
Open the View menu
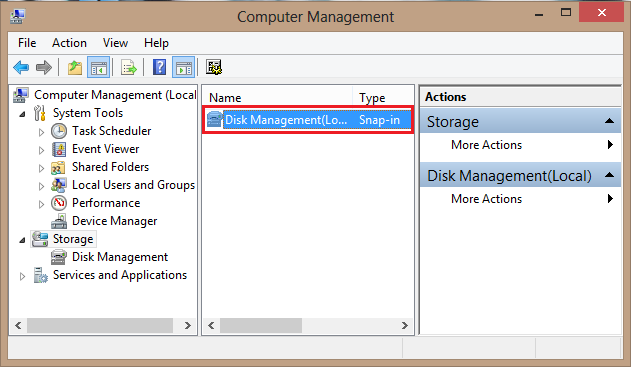115,43
